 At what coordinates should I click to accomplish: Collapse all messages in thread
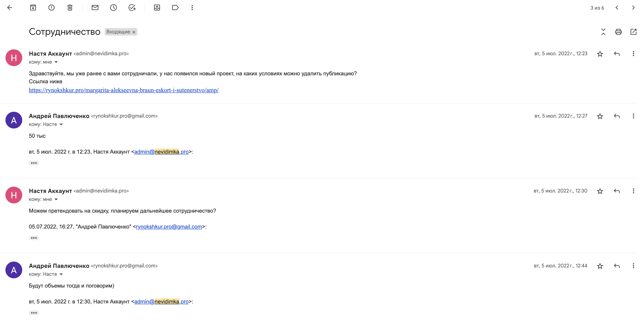coord(603,32)
